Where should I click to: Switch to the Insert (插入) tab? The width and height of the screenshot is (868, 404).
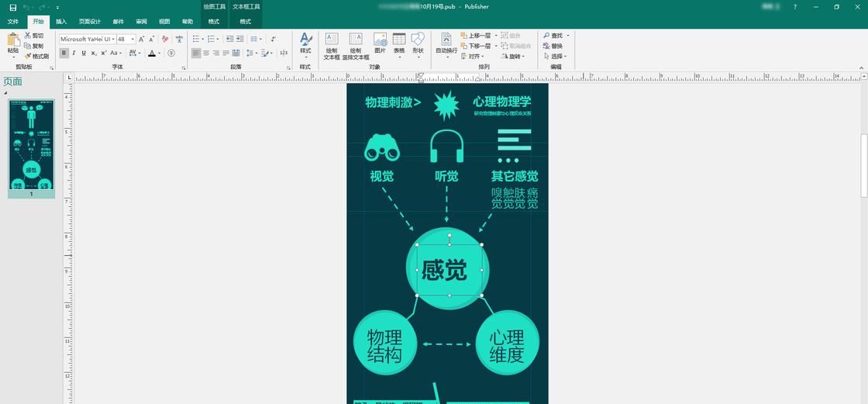click(61, 22)
